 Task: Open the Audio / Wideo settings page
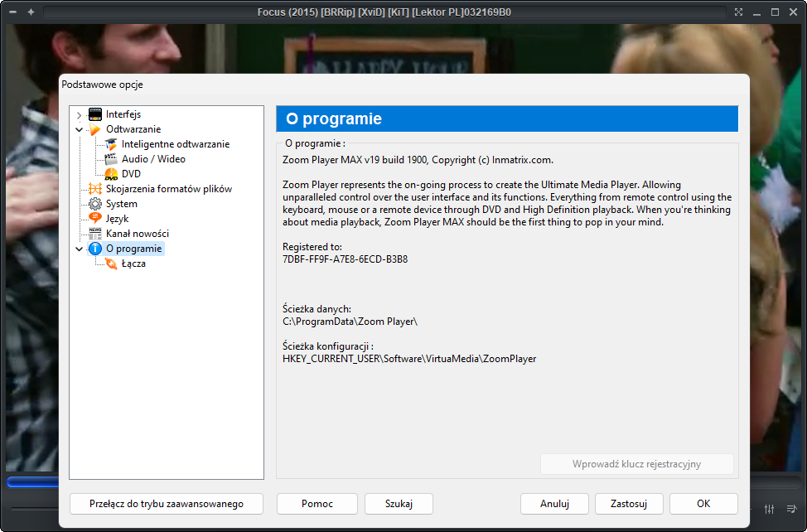[x=153, y=159]
